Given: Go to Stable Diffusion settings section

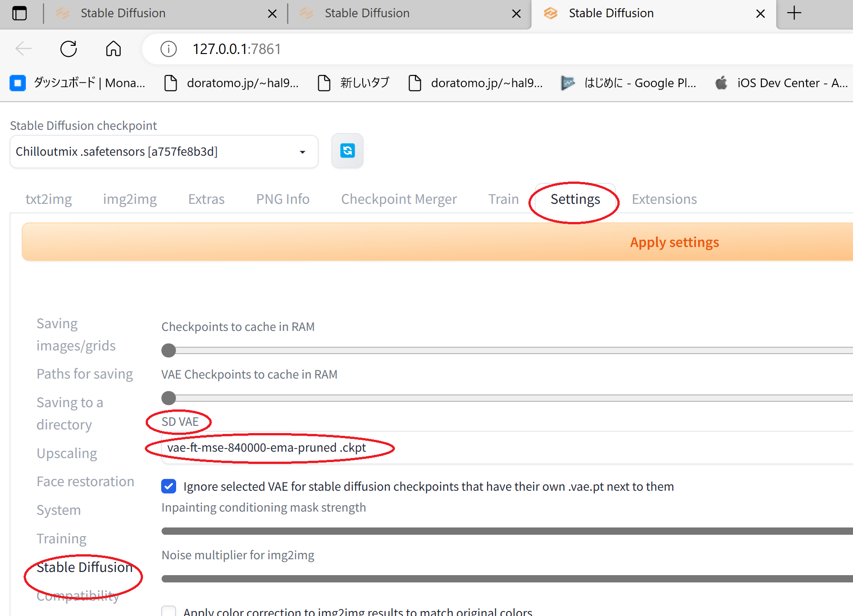Looking at the screenshot, I should (85, 567).
